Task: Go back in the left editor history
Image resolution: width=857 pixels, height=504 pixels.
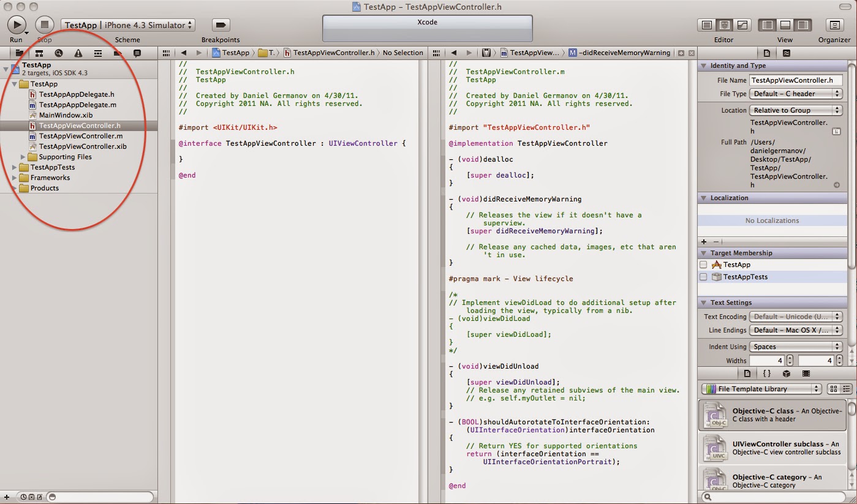Action: click(x=183, y=53)
